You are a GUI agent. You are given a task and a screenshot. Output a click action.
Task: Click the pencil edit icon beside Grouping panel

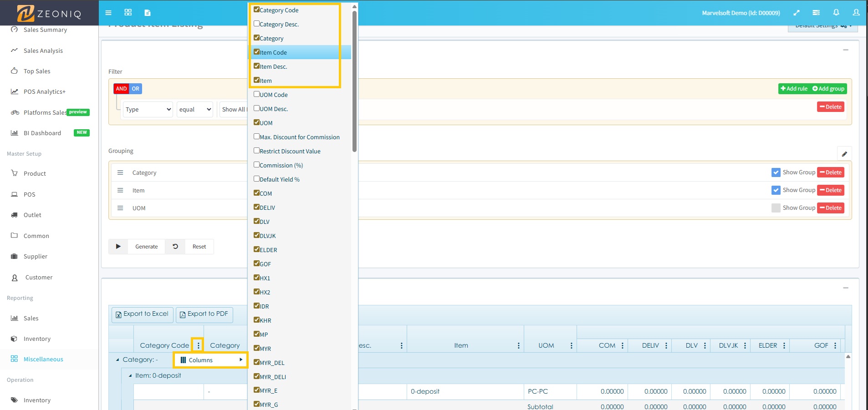tap(845, 153)
